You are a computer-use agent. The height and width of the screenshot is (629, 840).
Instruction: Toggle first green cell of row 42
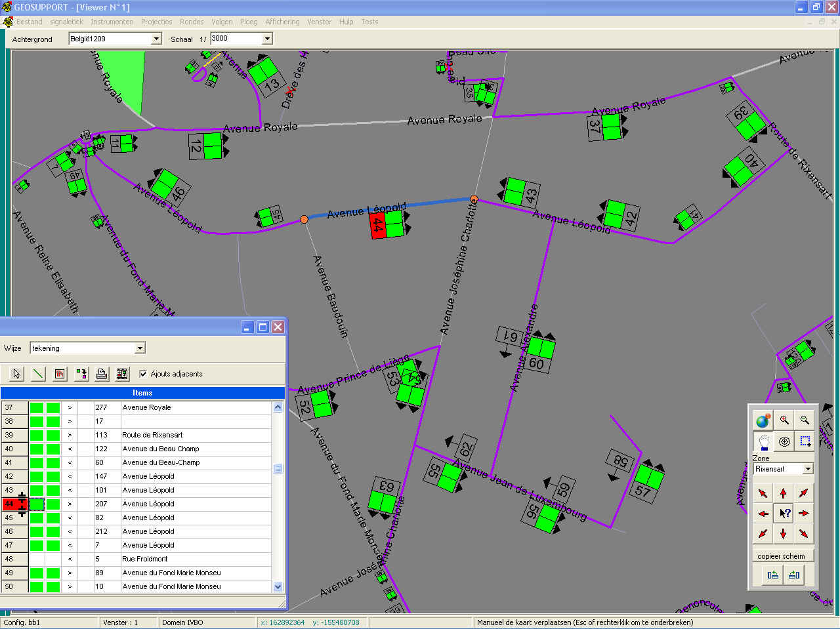37,476
